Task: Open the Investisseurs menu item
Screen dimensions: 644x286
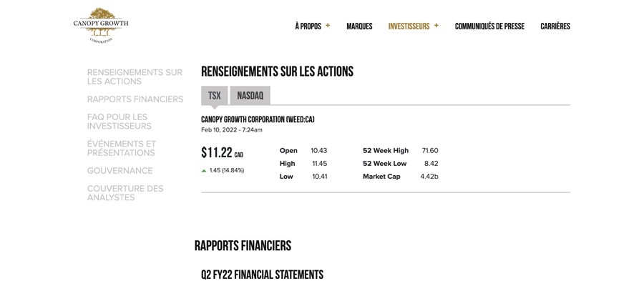Action: [409, 26]
